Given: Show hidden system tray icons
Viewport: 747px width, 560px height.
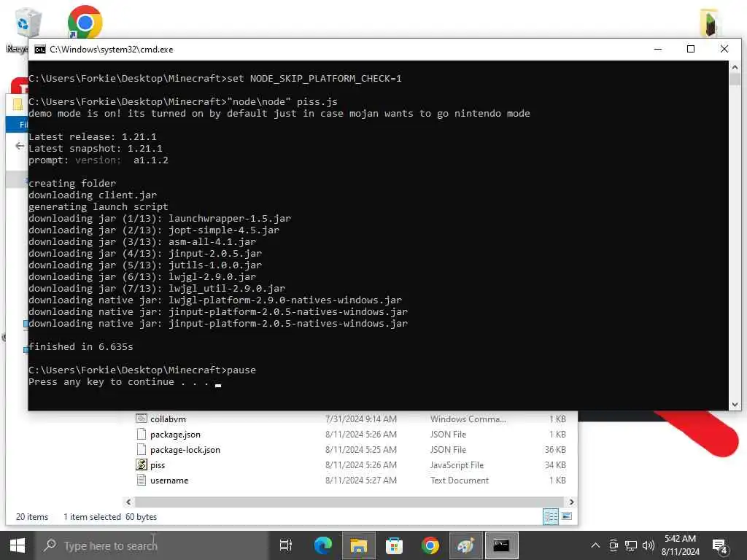Looking at the screenshot, I should click(x=595, y=545).
